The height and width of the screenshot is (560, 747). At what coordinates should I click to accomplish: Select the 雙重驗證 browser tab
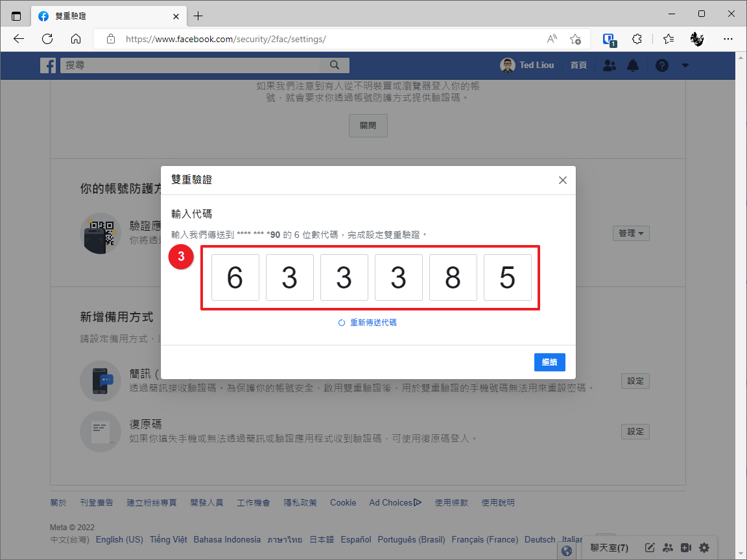[x=109, y=16]
